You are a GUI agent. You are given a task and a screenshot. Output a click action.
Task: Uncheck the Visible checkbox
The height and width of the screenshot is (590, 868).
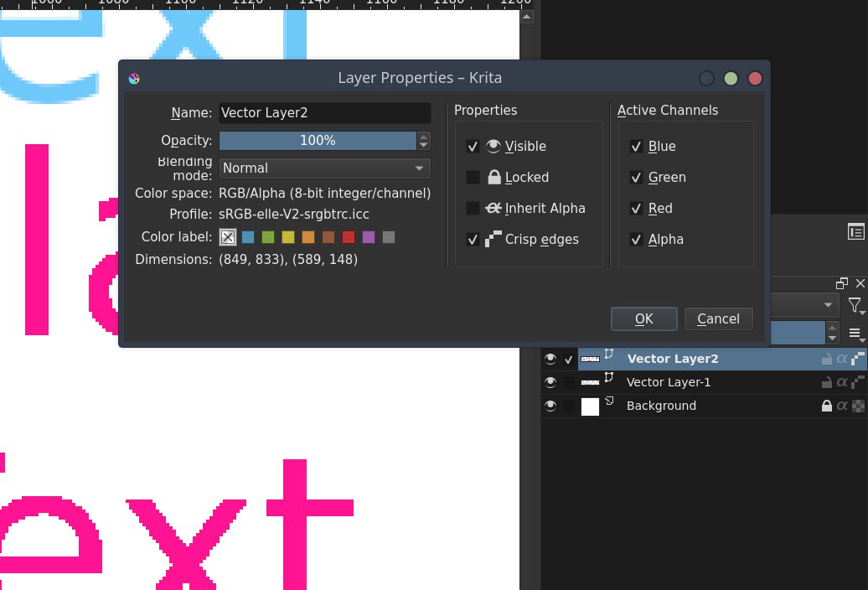[x=473, y=146]
